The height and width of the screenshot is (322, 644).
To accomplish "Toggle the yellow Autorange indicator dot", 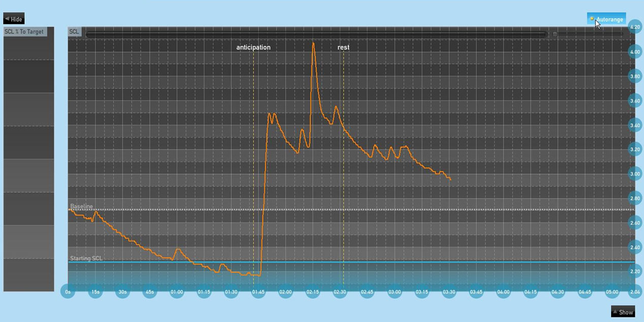I will [x=591, y=18].
